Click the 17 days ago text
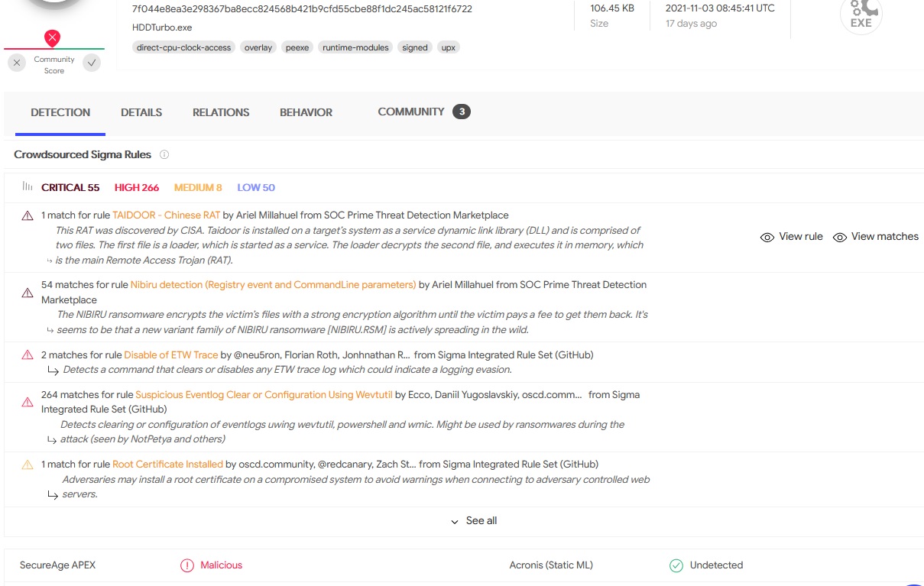The height and width of the screenshot is (586, 924). click(x=691, y=24)
